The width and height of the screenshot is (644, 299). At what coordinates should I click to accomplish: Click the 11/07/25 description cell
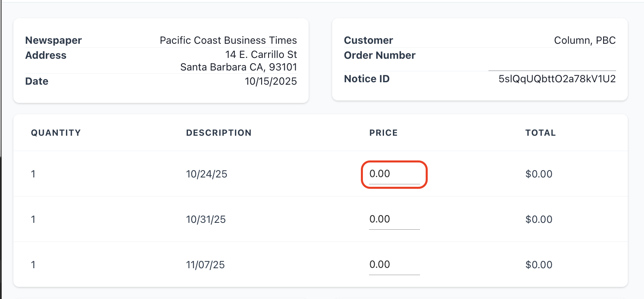205,265
